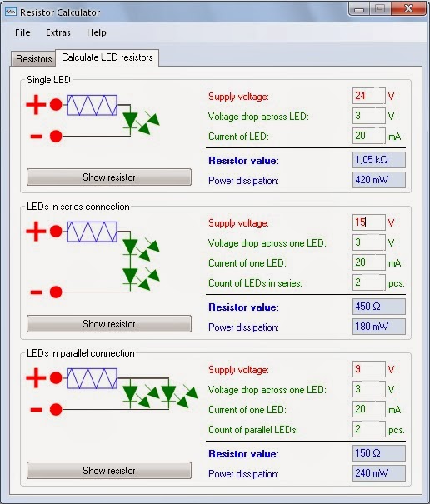Click the Count of parallel LEDs label

(253, 430)
